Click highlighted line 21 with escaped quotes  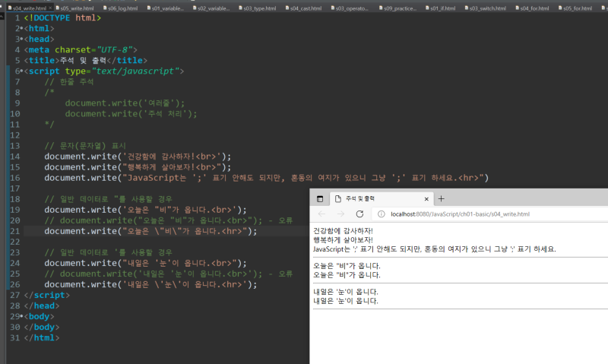[150, 231]
